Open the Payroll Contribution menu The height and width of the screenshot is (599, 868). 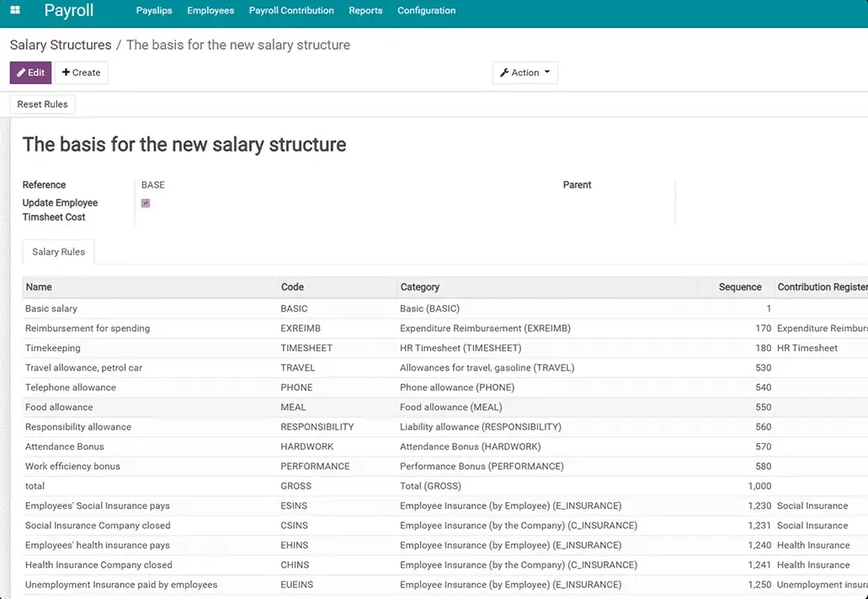click(x=290, y=10)
